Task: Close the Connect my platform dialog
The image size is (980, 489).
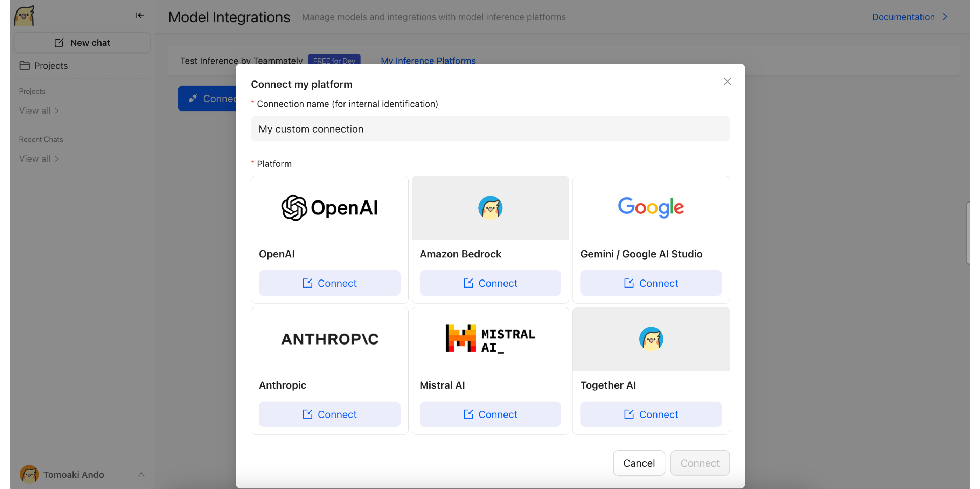Action: coord(727,81)
